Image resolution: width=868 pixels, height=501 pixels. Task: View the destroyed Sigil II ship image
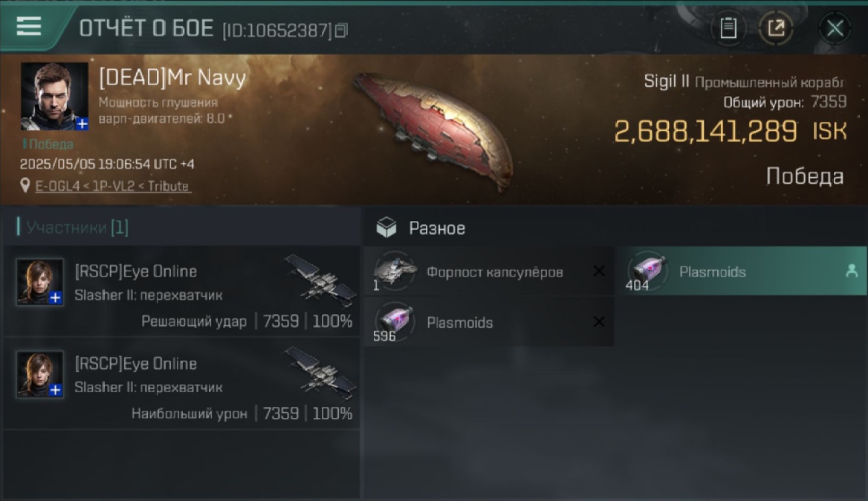coord(434,130)
